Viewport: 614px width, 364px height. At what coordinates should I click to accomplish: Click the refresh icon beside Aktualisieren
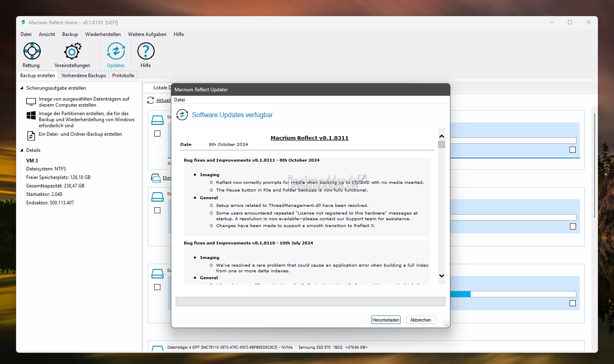[x=151, y=100]
